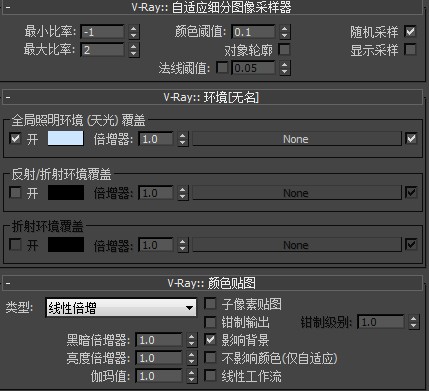The image size is (429, 391).
Task: Enable the 法线阈值 checkbox
Action: click(222, 67)
